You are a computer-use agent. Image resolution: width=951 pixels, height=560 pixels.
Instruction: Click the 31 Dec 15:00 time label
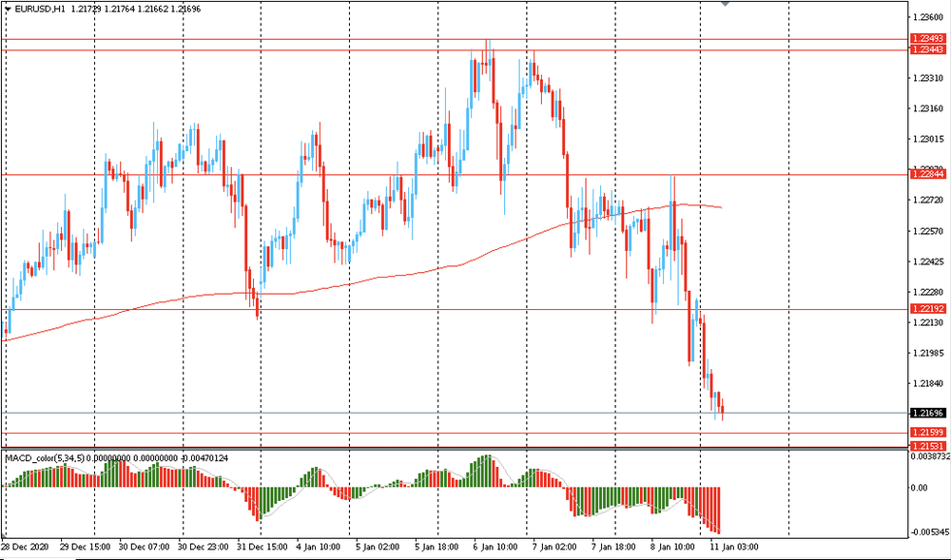(262, 548)
